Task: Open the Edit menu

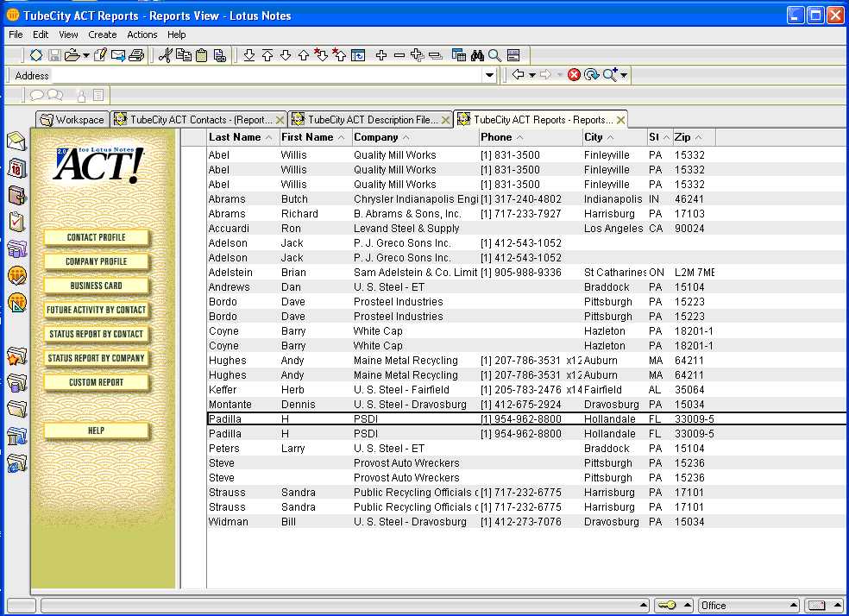Action: 41,35
